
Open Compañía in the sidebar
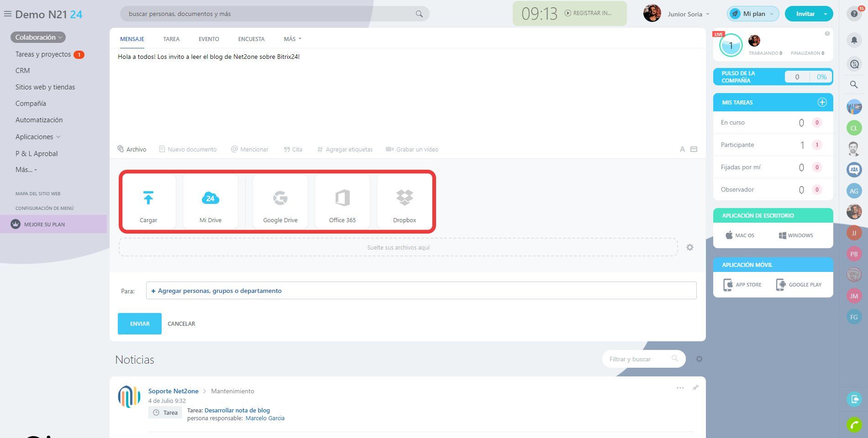(31, 104)
